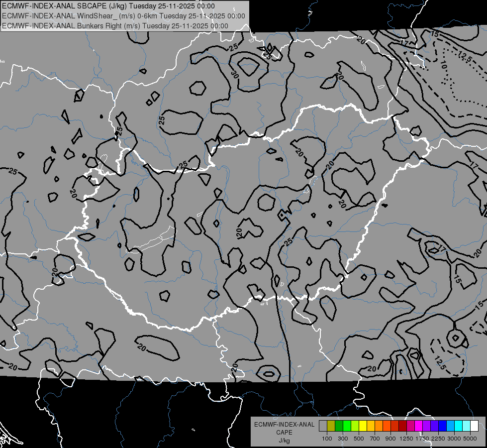Select the gray CAPE legend swatch
This screenshot has height=448, width=487.
[323, 426]
